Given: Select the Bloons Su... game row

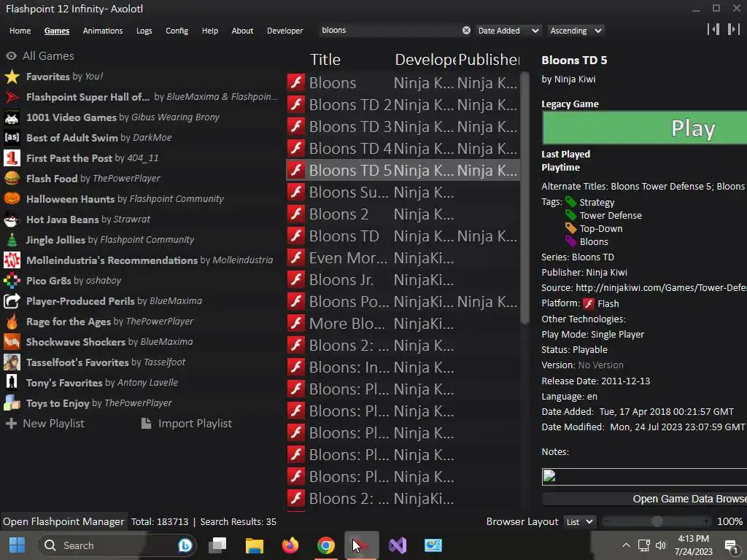Looking at the screenshot, I should (403, 192).
